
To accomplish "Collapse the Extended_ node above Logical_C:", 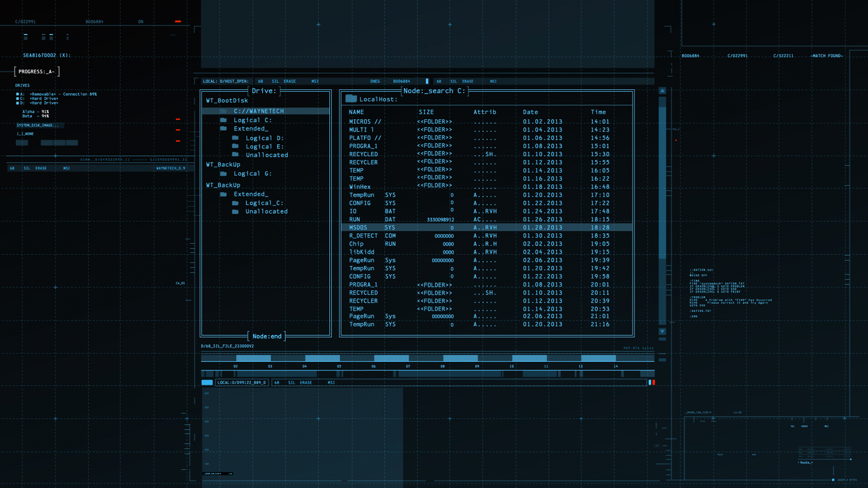I will click(x=251, y=194).
